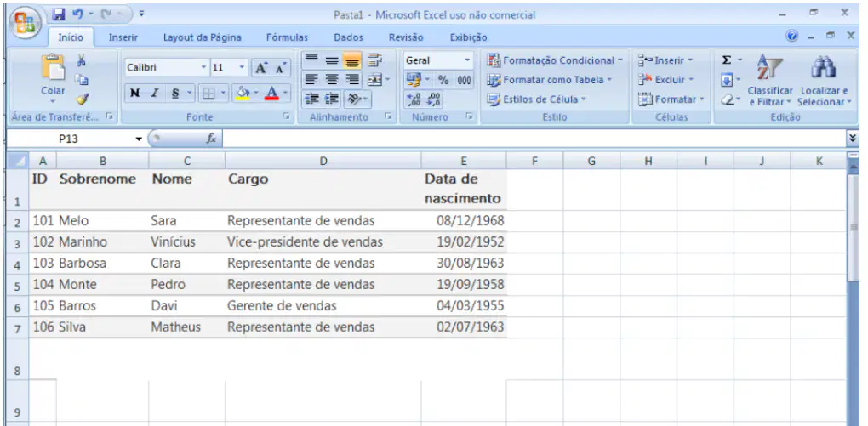Image resolution: width=868 pixels, height=426 pixels.
Task: Toggle wrap text in Alinhamento group
Action: pyautogui.click(x=374, y=60)
